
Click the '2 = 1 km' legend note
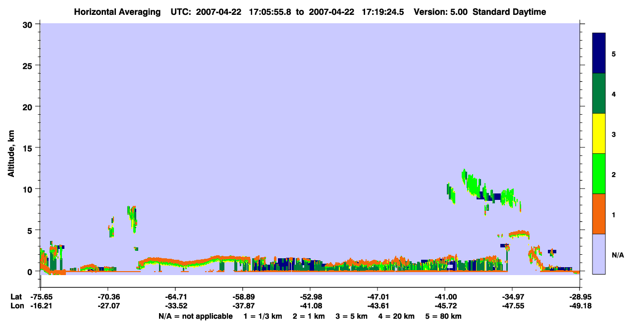tap(309, 316)
